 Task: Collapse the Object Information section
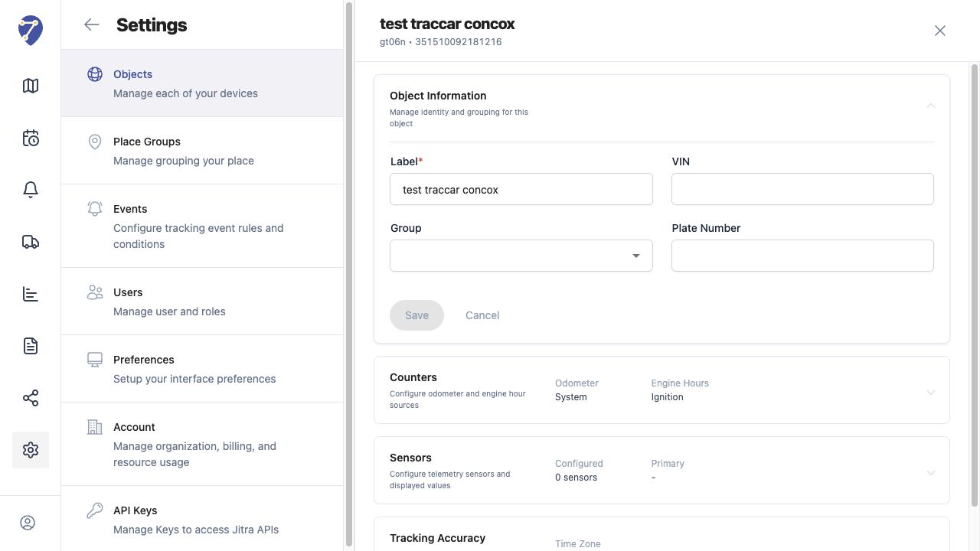(931, 106)
